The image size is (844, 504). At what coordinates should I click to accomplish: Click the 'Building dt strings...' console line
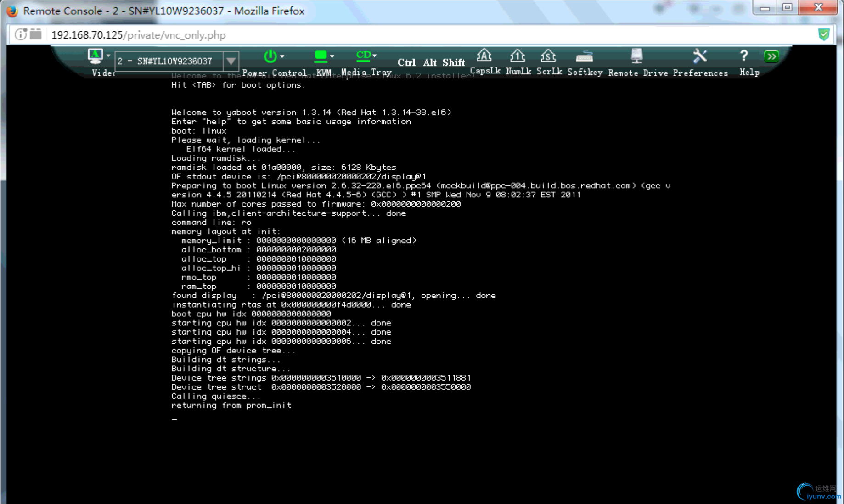pos(226,359)
